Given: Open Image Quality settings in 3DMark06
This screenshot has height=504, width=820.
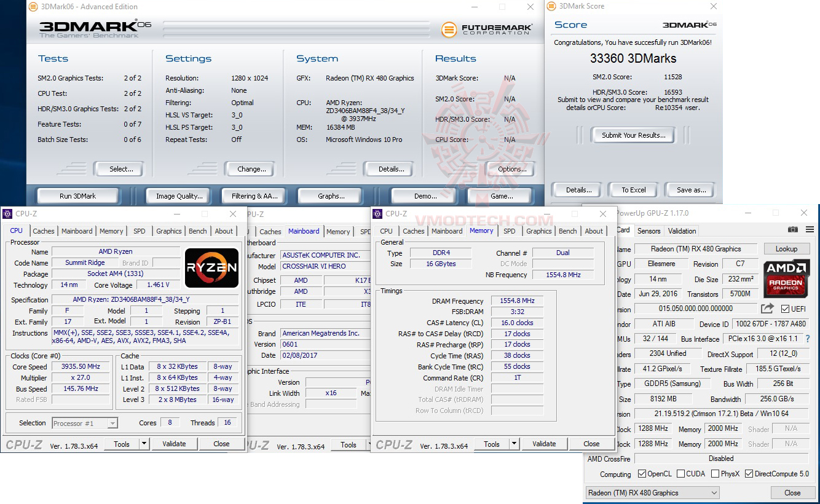Looking at the screenshot, I should coord(179,196).
